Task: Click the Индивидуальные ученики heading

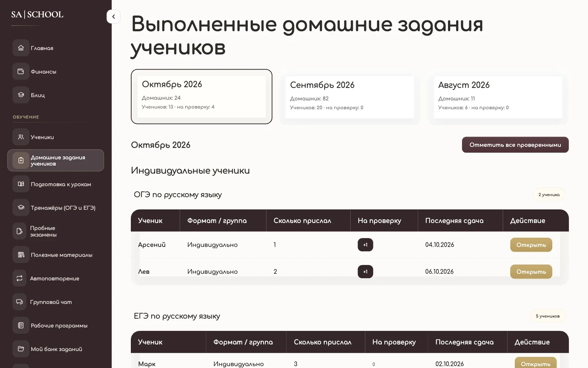Action: (x=190, y=171)
